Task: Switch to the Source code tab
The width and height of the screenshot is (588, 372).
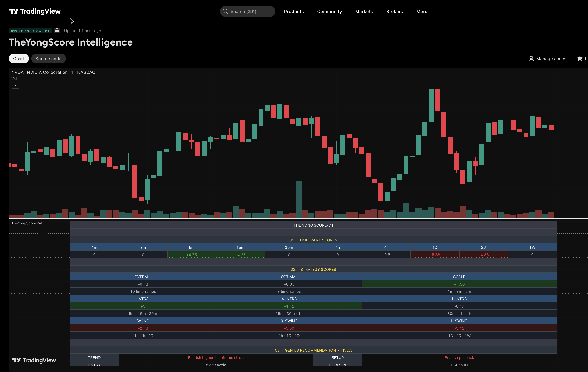Action: (48, 59)
